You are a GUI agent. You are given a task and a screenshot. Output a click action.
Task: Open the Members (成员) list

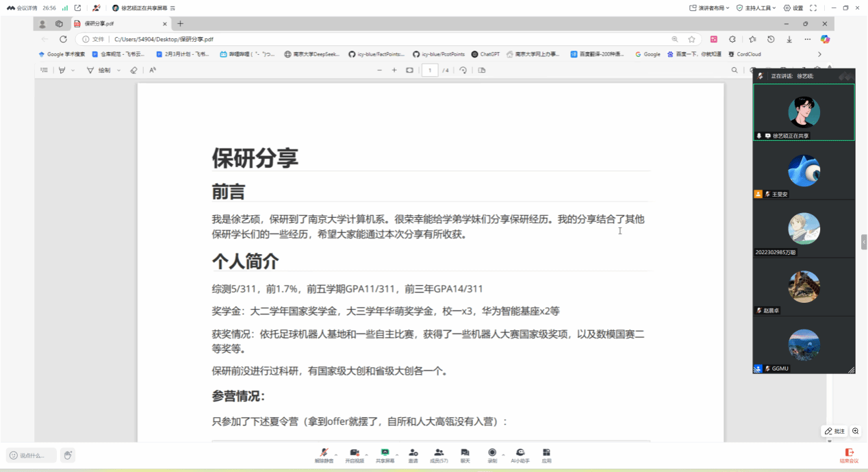438,454
